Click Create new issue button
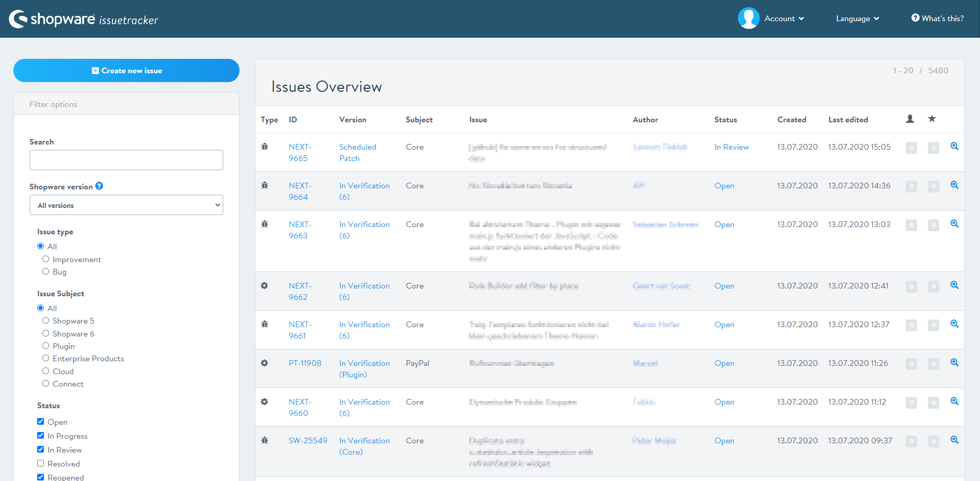980x481 pixels. pyautogui.click(x=126, y=71)
